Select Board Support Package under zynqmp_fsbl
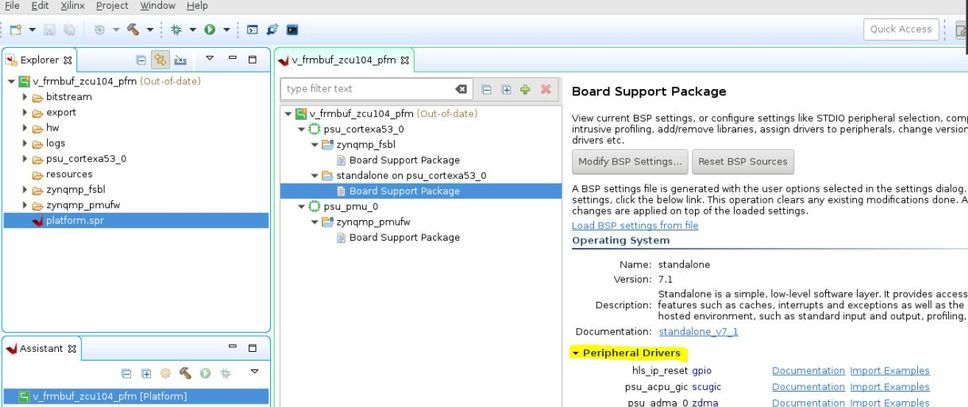This screenshot has width=968, height=407. [404, 160]
